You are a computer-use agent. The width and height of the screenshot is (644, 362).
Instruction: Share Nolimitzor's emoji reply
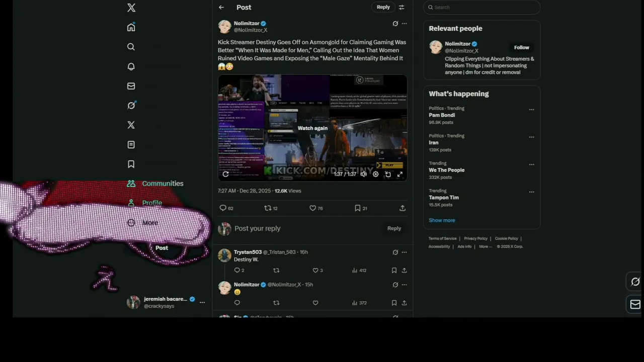coord(404,303)
